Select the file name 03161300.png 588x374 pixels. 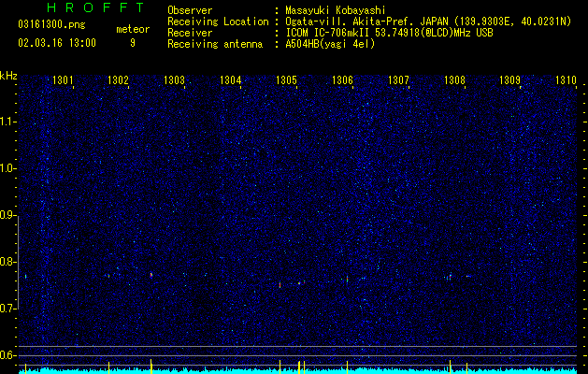coord(51,25)
